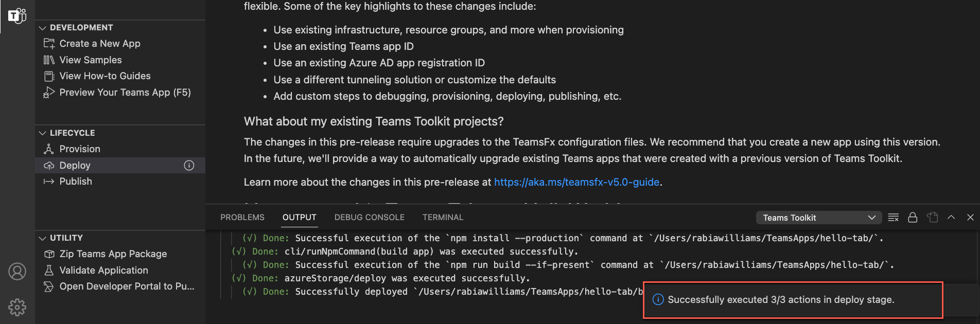Collapse the UTILITY section
The height and width of the screenshot is (324, 980).
pos(43,238)
